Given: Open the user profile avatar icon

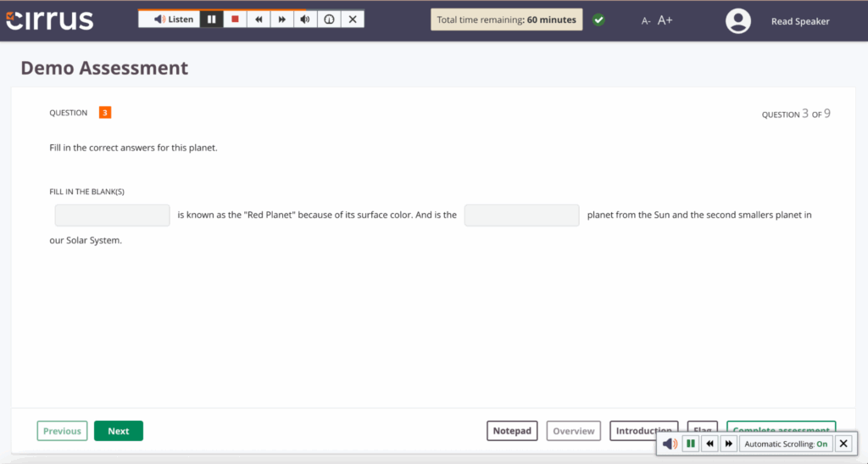Looking at the screenshot, I should (x=738, y=21).
